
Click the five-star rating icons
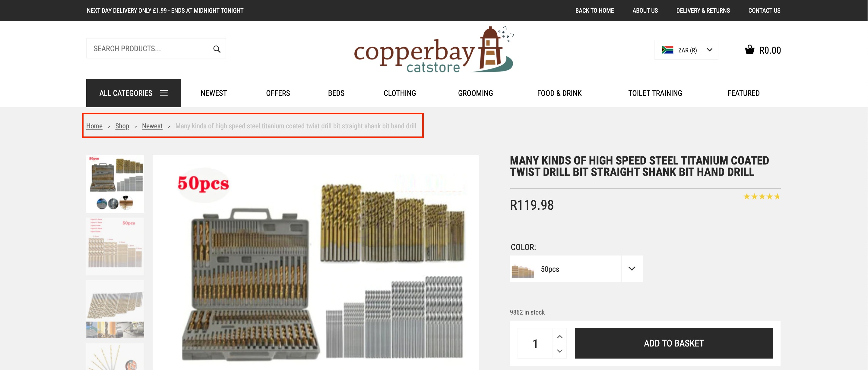tap(762, 197)
